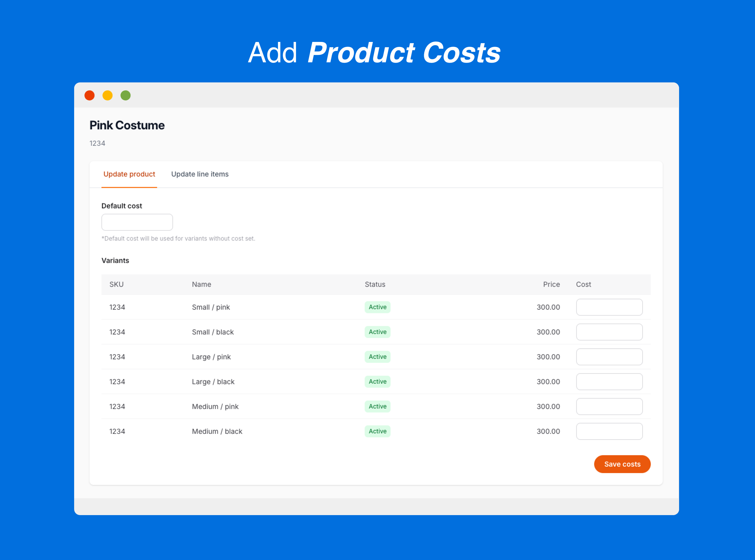The height and width of the screenshot is (560, 755).
Task: Click the Save costs button
Action: (x=622, y=464)
